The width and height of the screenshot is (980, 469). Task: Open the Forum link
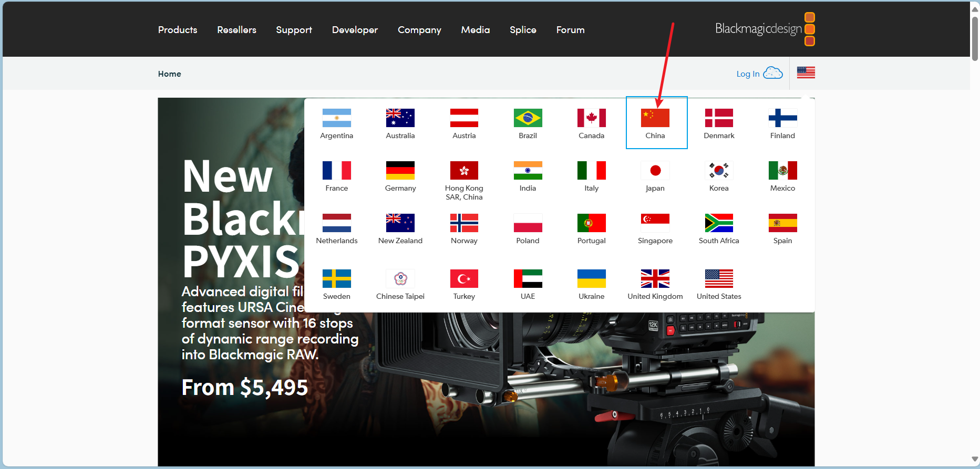[570, 30]
